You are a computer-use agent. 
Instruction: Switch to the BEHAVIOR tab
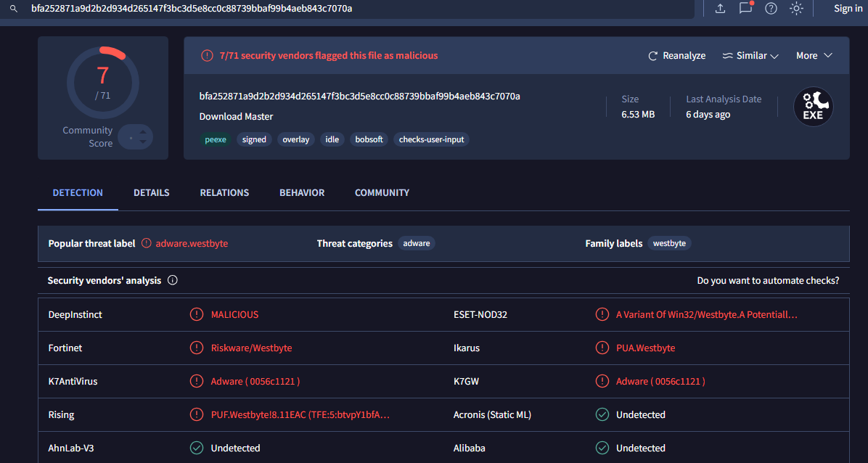[x=302, y=193]
